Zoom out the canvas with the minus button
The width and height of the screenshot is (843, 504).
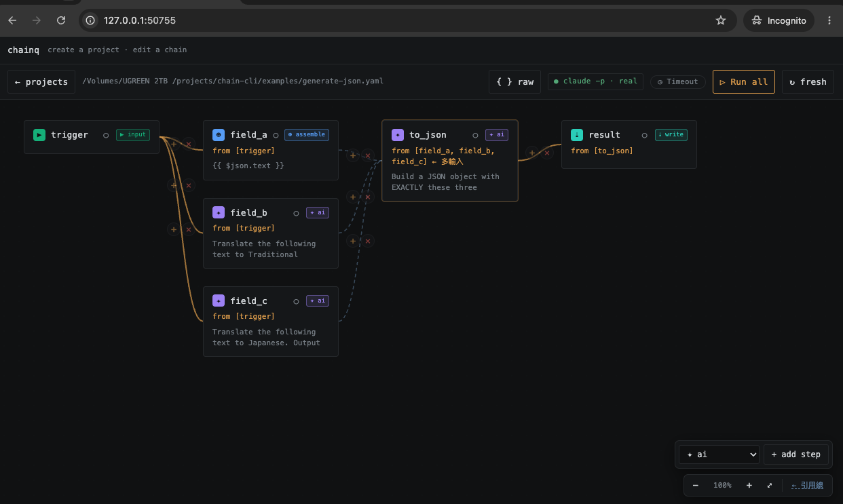point(696,486)
